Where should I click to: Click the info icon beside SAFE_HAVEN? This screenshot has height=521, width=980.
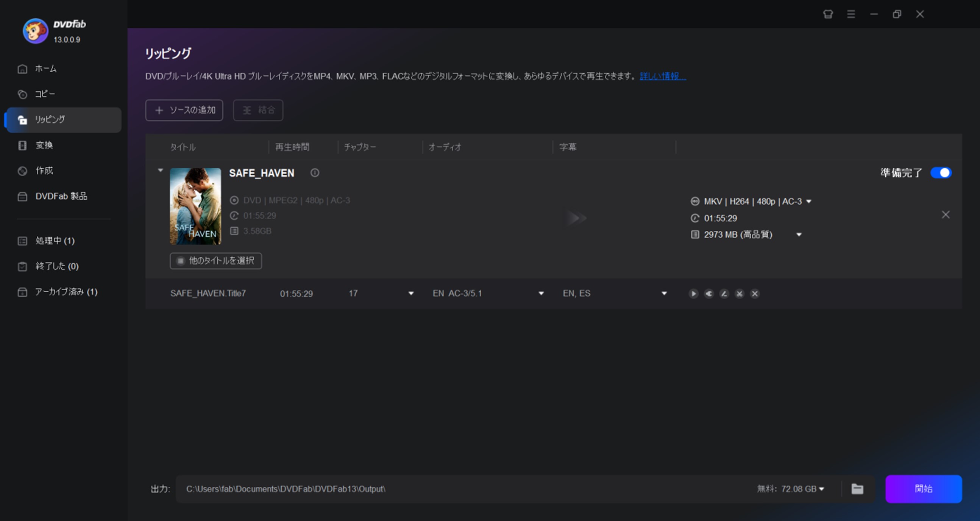tap(315, 173)
